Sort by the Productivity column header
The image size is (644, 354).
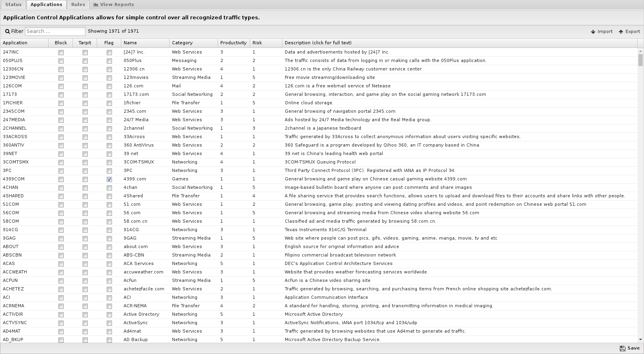(x=233, y=43)
